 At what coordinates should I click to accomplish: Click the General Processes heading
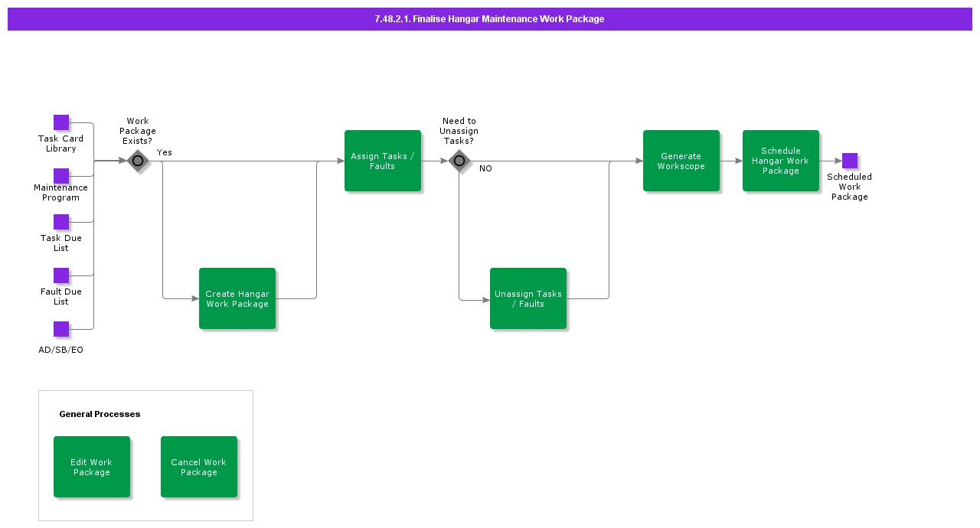100,414
